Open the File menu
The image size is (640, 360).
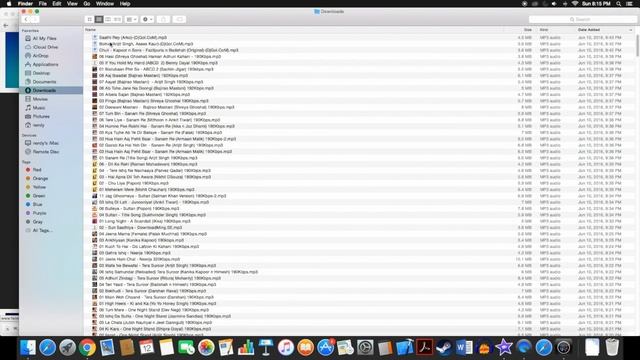pyautogui.click(x=42, y=4)
